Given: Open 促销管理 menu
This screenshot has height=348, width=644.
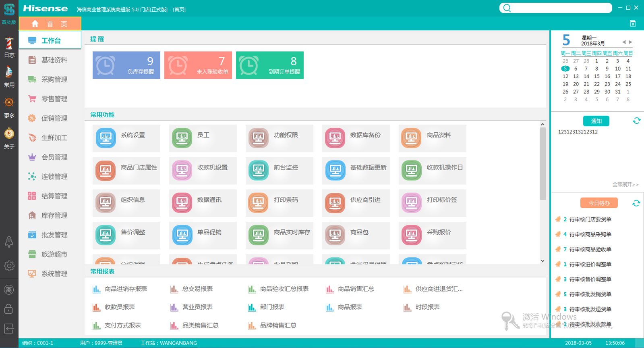Looking at the screenshot, I should 50,118.
